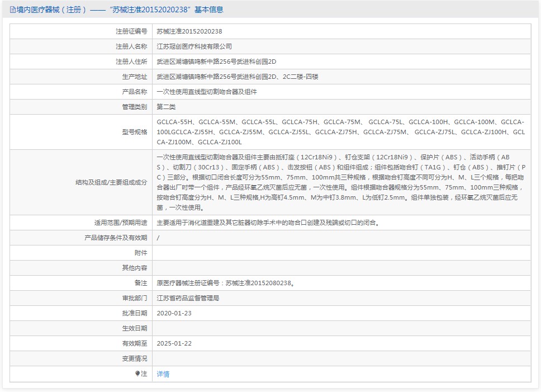Screen dimensions: 541x392
Task: Click the 变更情况 row label
Action: pyautogui.click(x=135, y=358)
